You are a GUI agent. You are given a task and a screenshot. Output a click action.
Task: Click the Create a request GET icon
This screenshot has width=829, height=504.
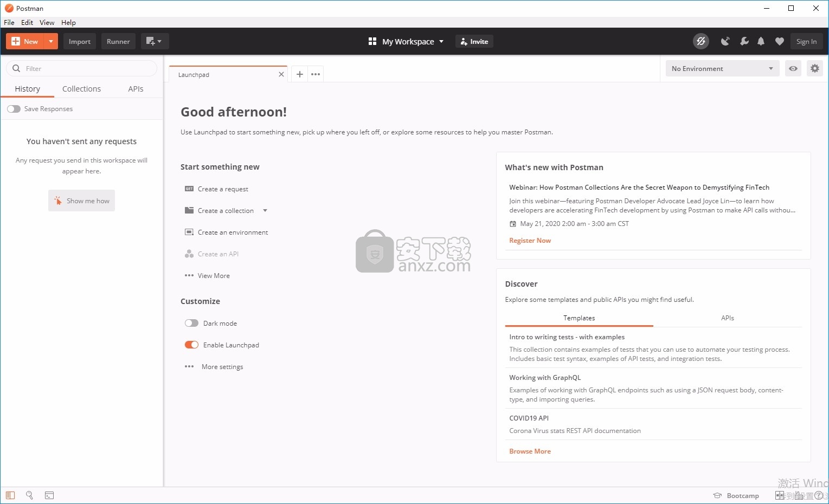[x=189, y=189]
